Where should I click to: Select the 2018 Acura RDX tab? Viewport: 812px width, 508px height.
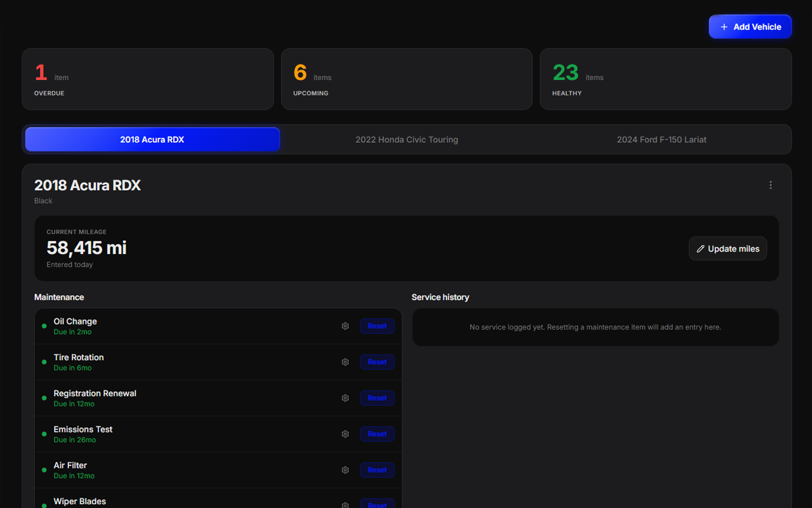pyautogui.click(x=152, y=140)
